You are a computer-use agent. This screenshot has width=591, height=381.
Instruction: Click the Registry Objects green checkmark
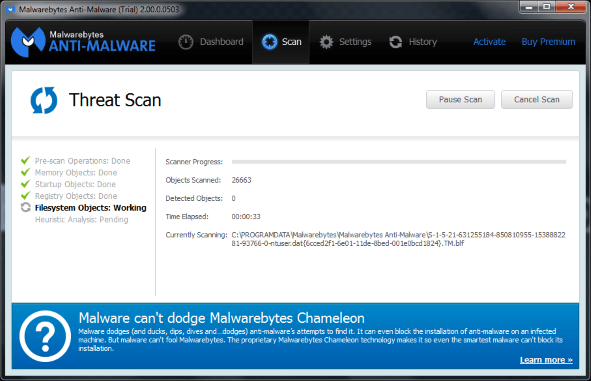(x=25, y=196)
